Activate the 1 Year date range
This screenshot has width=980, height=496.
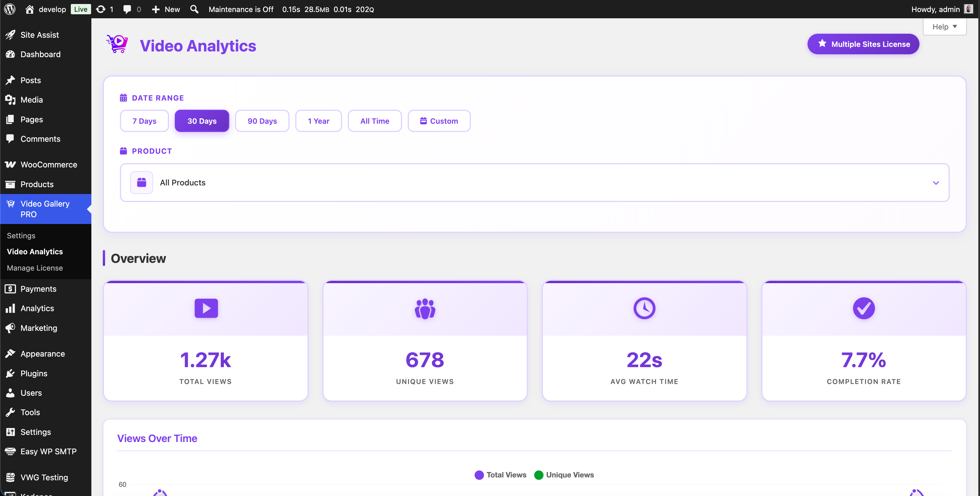tap(318, 121)
